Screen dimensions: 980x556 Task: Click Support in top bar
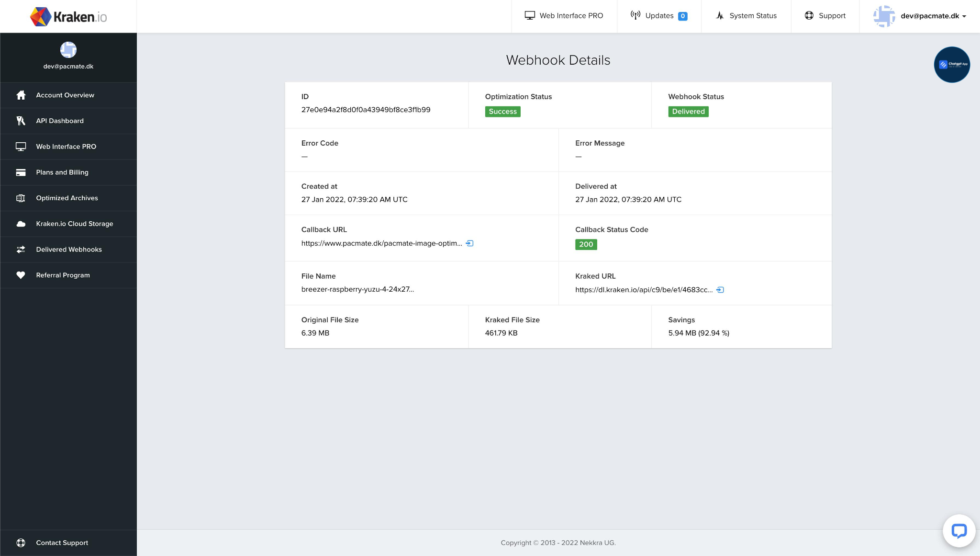pos(825,16)
